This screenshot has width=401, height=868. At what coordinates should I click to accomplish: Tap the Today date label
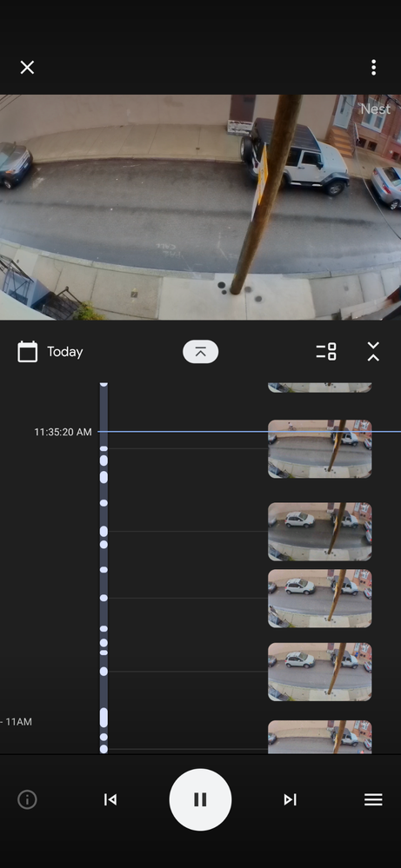coord(64,352)
